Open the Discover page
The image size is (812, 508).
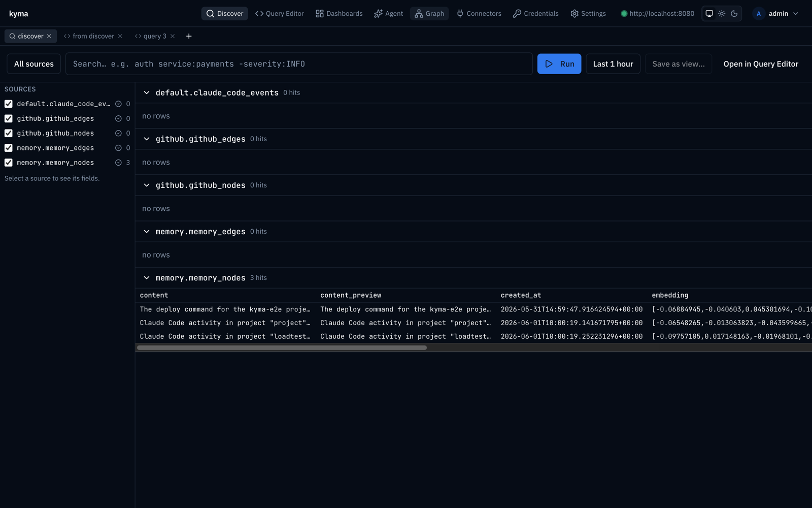click(x=225, y=14)
